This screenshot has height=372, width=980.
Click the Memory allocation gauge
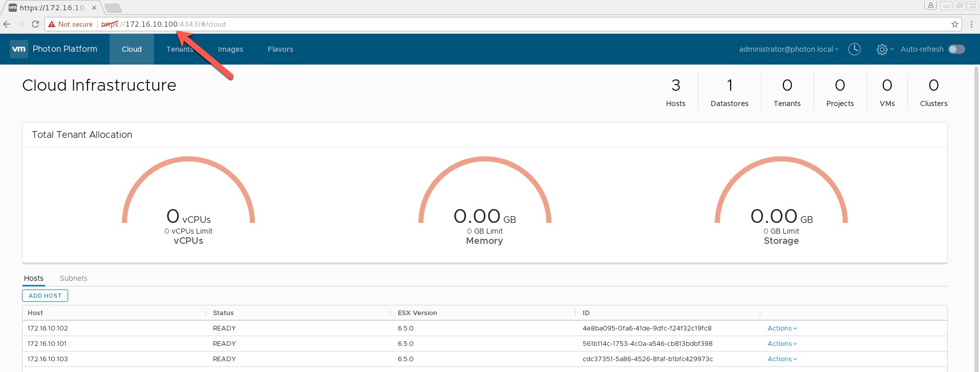(x=484, y=201)
